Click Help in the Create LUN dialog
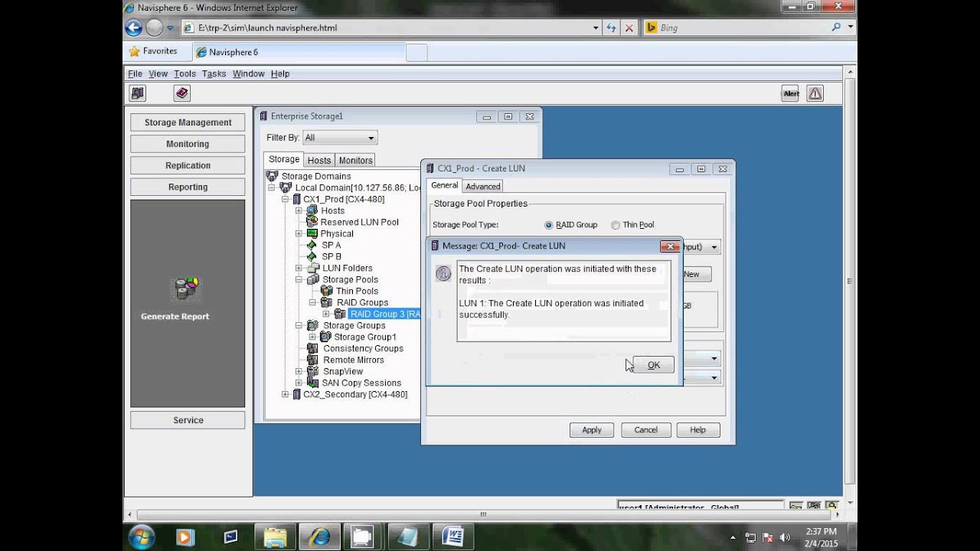This screenshot has height=551, width=980. coord(697,430)
